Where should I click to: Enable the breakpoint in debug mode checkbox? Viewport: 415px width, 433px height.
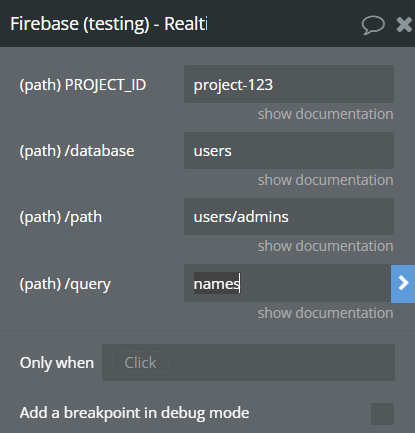pos(382,414)
